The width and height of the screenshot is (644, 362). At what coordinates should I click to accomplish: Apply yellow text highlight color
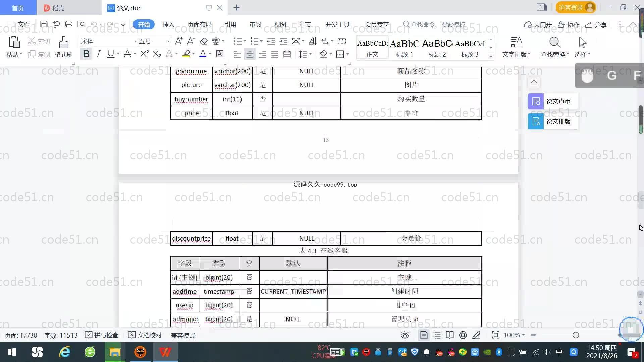pos(186,54)
